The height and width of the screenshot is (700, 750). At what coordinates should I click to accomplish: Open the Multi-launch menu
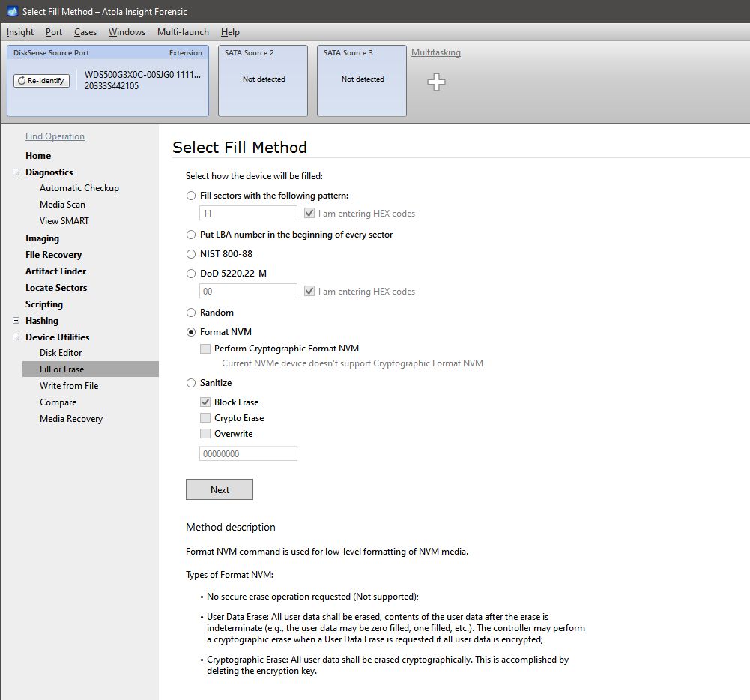click(x=184, y=32)
